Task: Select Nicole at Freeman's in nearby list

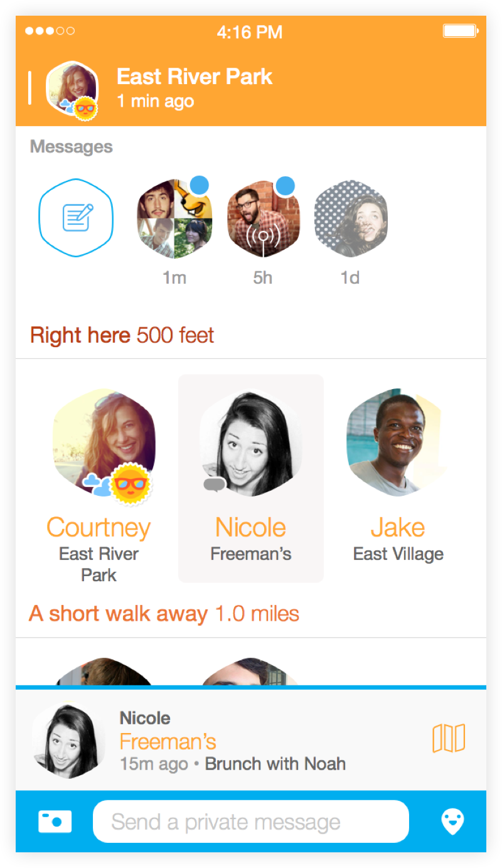Action: tap(251, 478)
